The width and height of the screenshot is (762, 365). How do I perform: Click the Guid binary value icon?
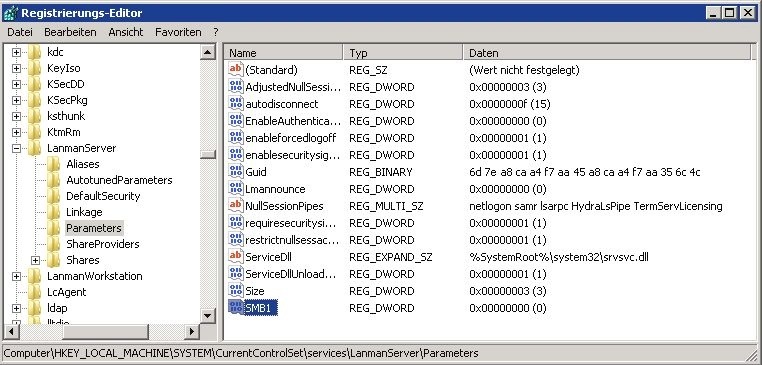click(x=236, y=172)
